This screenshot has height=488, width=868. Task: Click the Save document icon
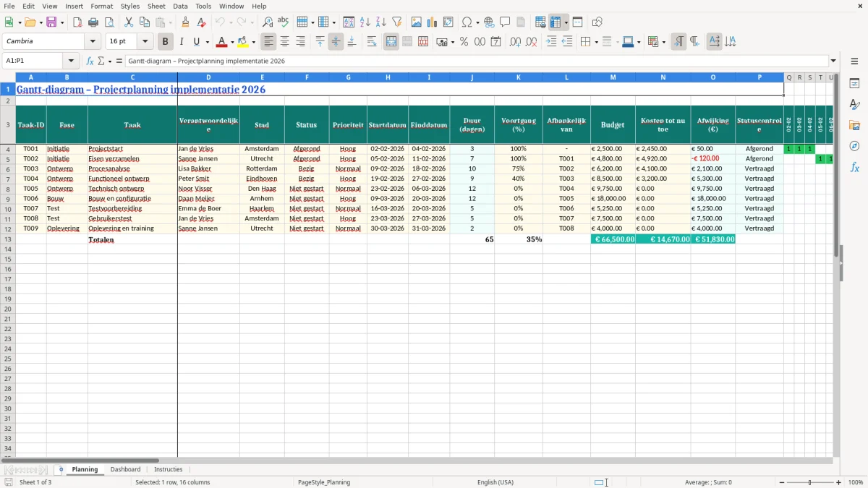pyautogui.click(x=51, y=22)
